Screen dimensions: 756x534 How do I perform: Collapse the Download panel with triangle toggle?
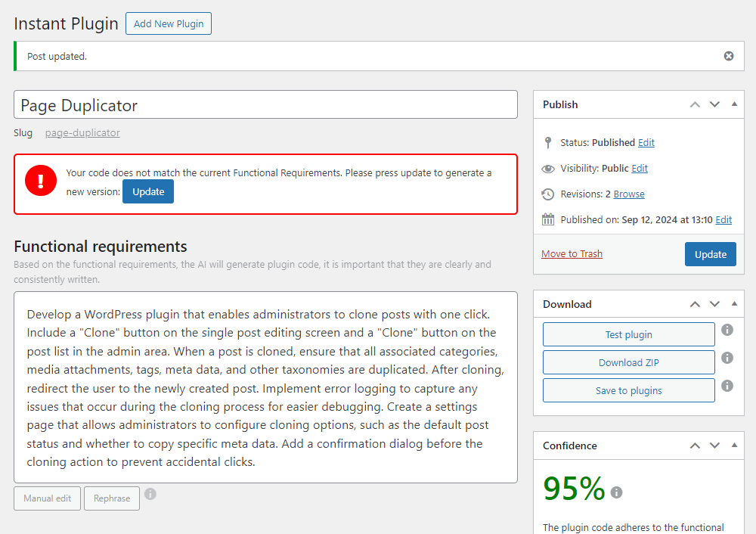click(734, 304)
